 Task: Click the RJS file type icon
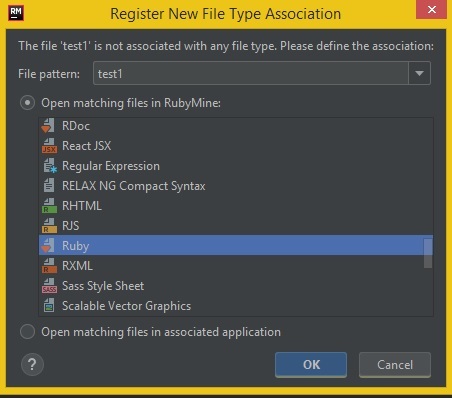[x=49, y=226]
